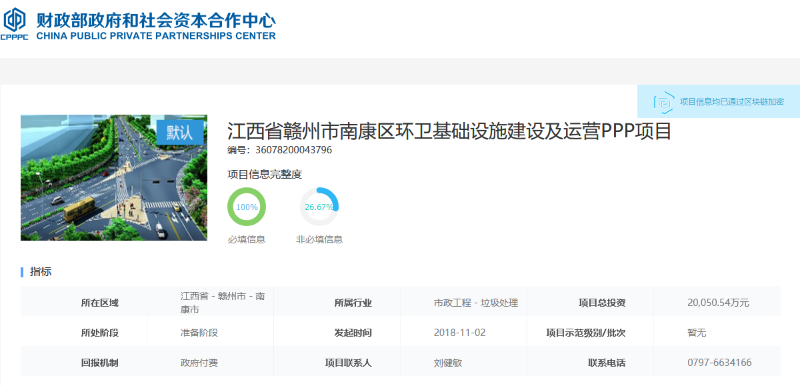
Task: Click the 政府付费 value
Action: point(199,363)
